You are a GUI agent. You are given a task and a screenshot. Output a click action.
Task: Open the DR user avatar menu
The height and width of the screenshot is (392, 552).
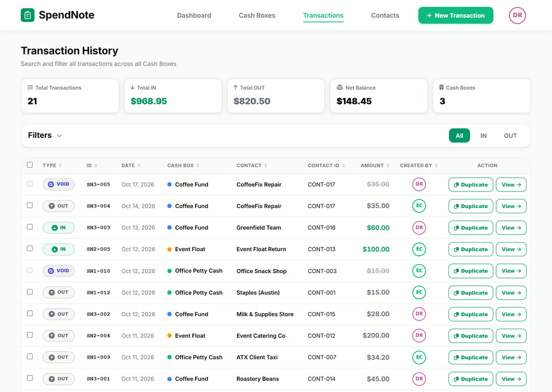coord(517,15)
